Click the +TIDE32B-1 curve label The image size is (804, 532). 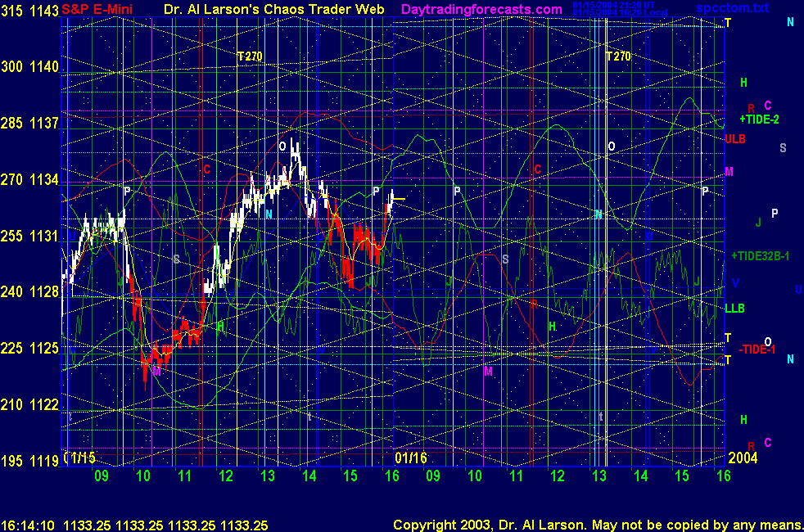point(761,256)
